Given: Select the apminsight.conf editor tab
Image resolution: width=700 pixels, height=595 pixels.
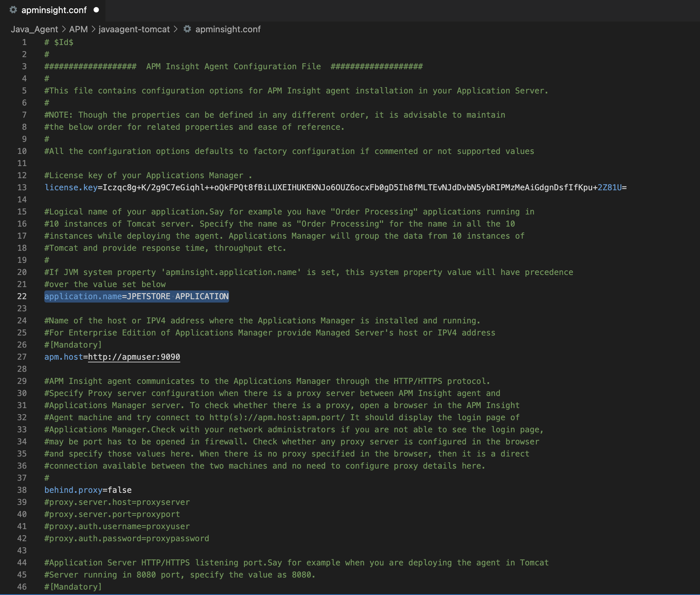Looking at the screenshot, I should coord(54,10).
